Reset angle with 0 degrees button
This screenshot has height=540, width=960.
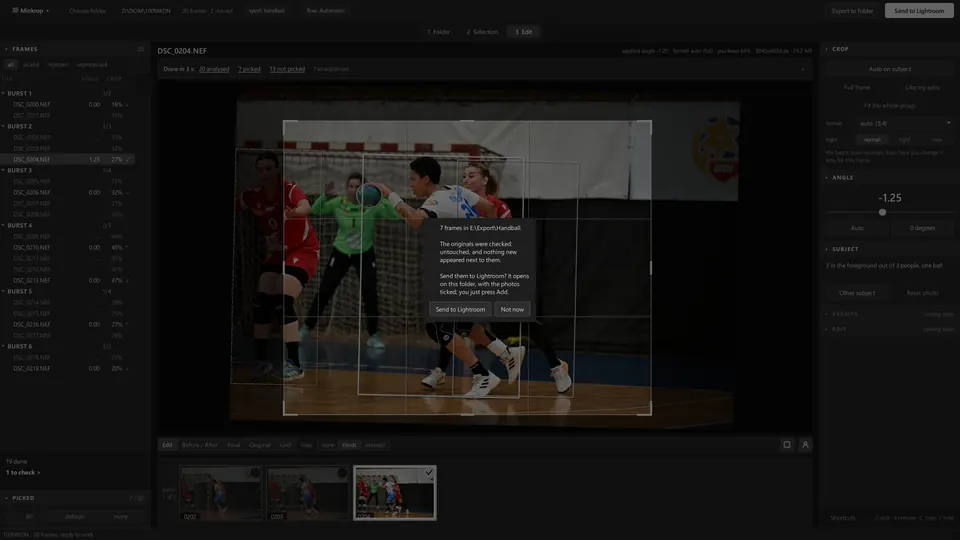coord(922,228)
